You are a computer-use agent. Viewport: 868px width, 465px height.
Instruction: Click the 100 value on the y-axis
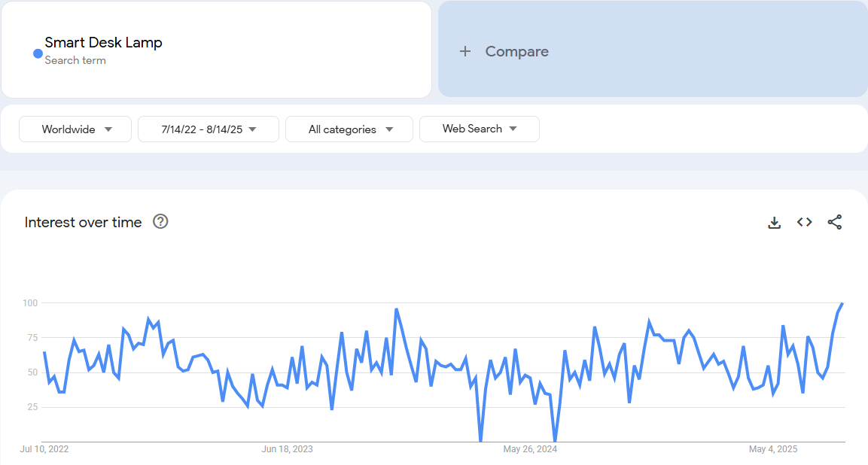[29, 302]
